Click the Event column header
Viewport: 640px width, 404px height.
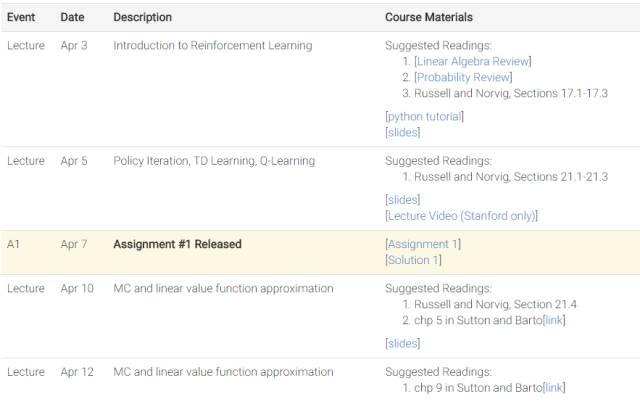pyautogui.click(x=21, y=17)
